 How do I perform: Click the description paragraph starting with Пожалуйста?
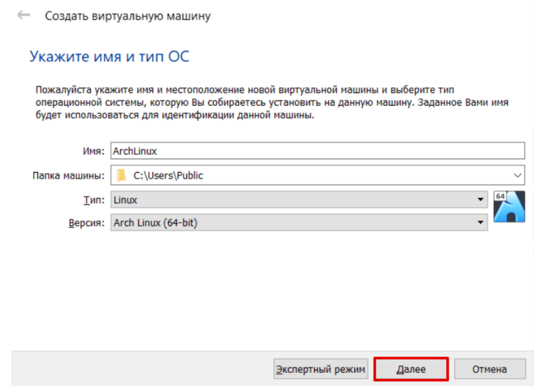(271, 102)
